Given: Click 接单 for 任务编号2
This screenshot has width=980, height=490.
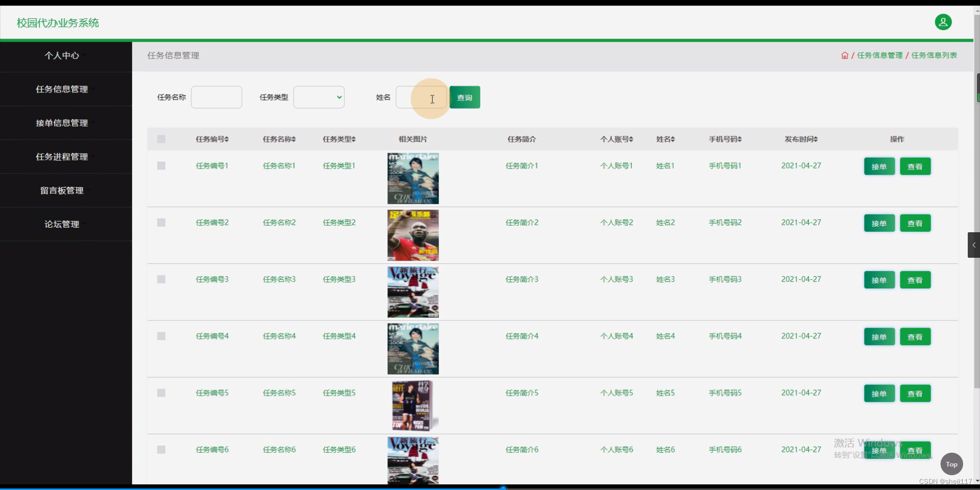Looking at the screenshot, I should [879, 223].
